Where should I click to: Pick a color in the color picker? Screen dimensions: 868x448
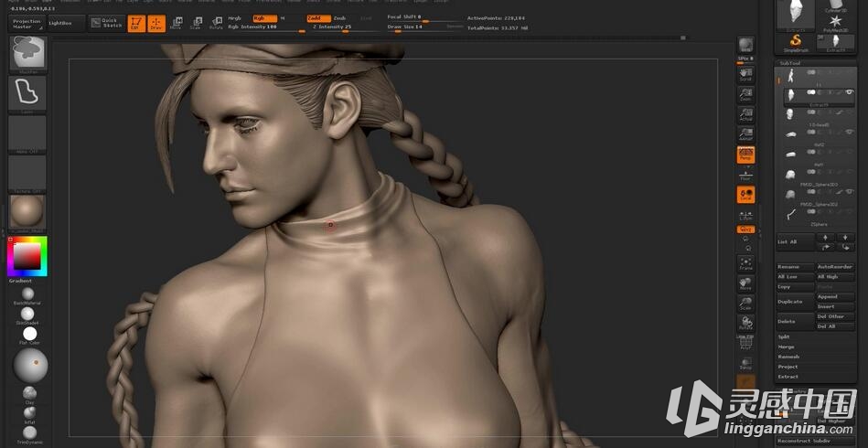(x=27, y=256)
